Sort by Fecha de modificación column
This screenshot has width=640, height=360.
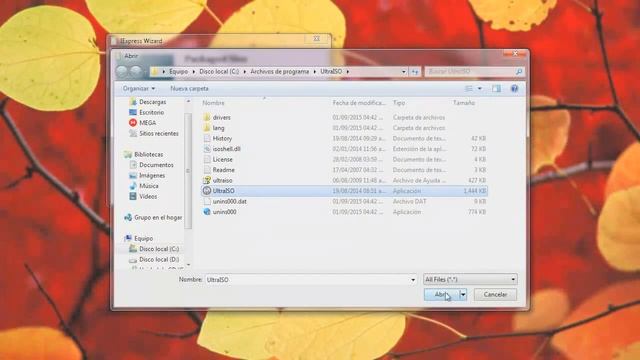[x=359, y=103]
